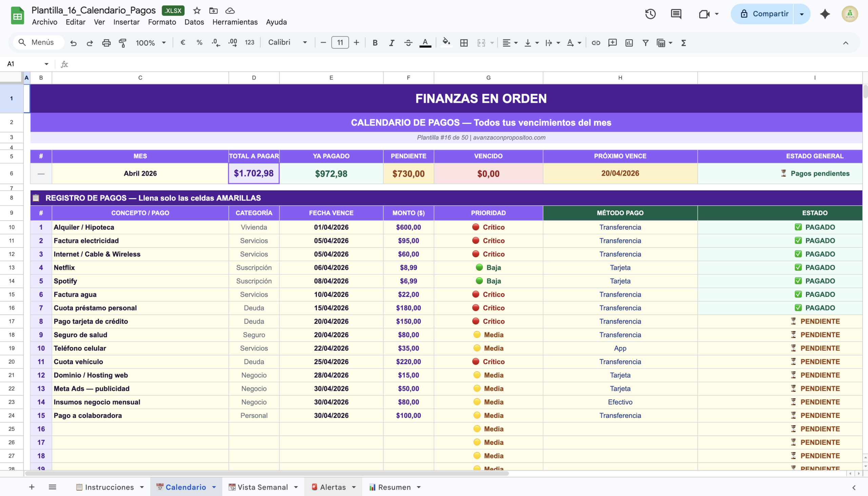Open the Calibri font dropdown
The image size is (868, 496).
pos(287,42)
